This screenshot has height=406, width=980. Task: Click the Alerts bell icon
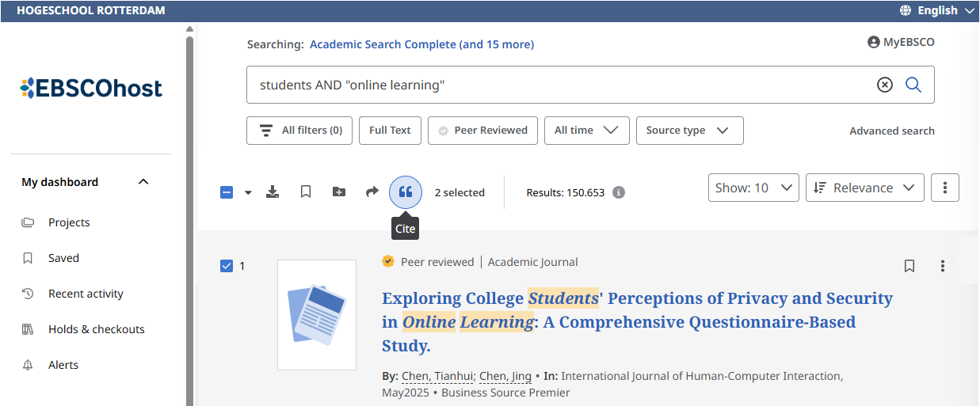tap(28, 365)
